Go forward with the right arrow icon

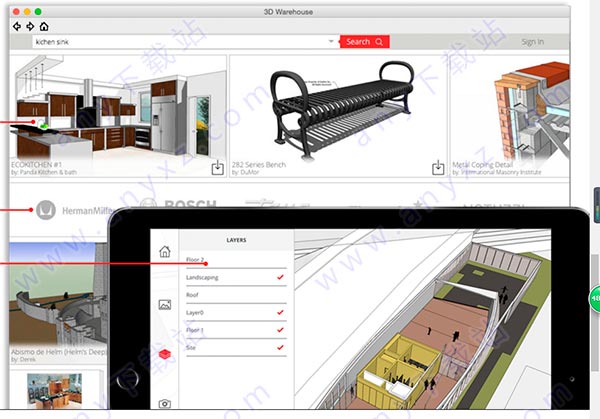click(x=30, y=26)
